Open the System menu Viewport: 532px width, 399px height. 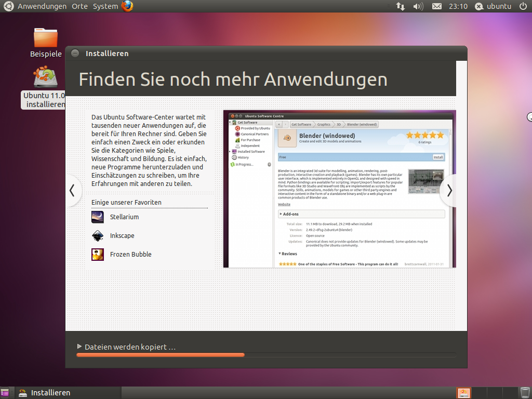(105, 6)
